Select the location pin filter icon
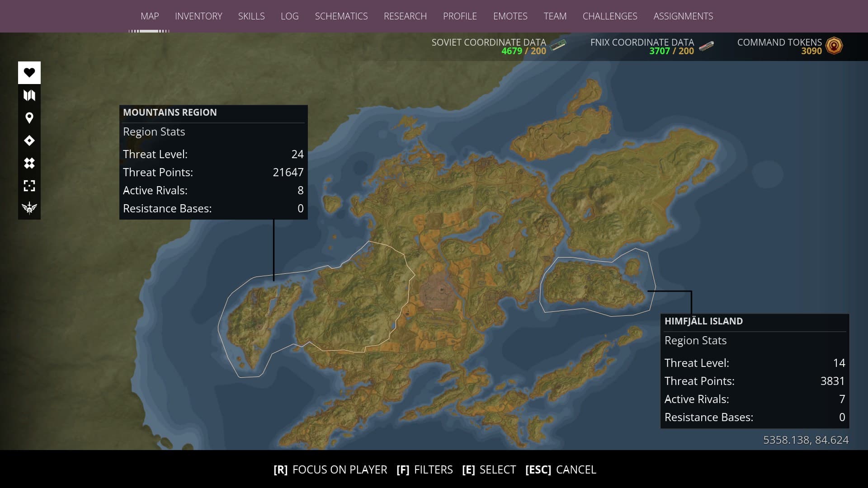Viewport: 868px width, 488px height. click(29, 118)
